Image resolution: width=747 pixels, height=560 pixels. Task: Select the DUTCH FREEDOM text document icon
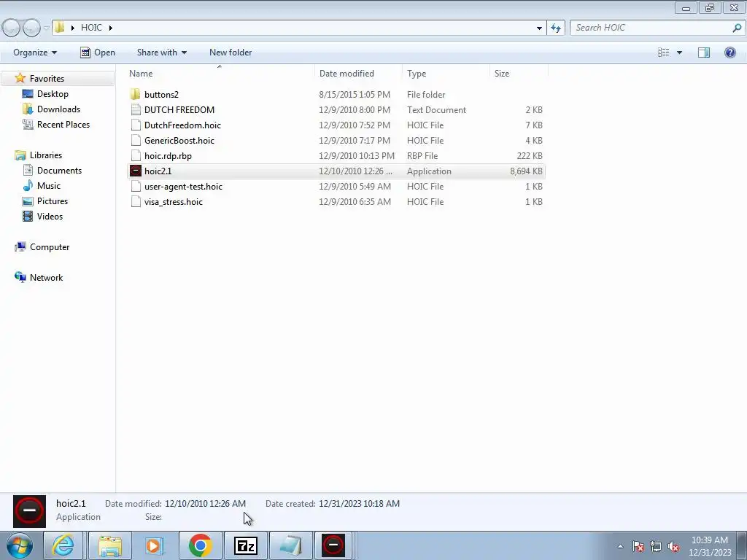[x=136, y=110]
